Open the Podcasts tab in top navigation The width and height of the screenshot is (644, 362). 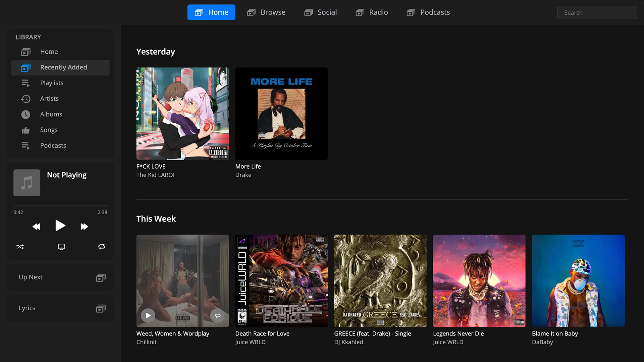click(x=428, y=12)
